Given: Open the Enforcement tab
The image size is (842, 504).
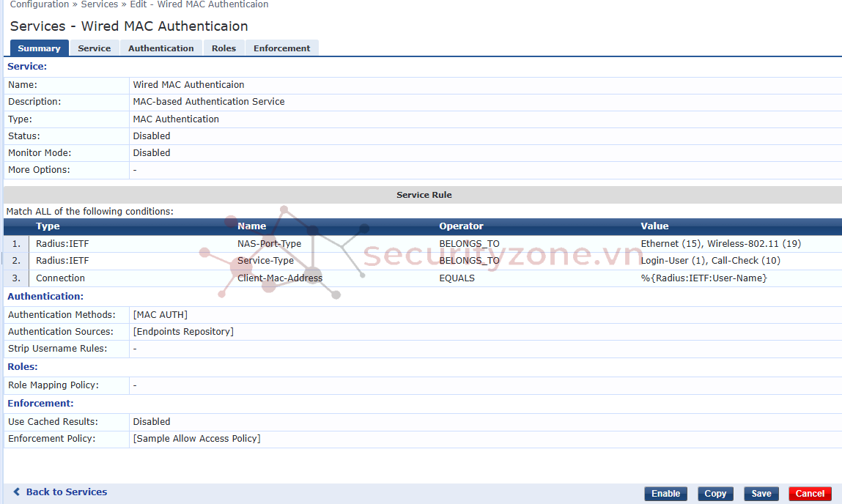Looking at the screenshot, I should [x=281, y=48].
